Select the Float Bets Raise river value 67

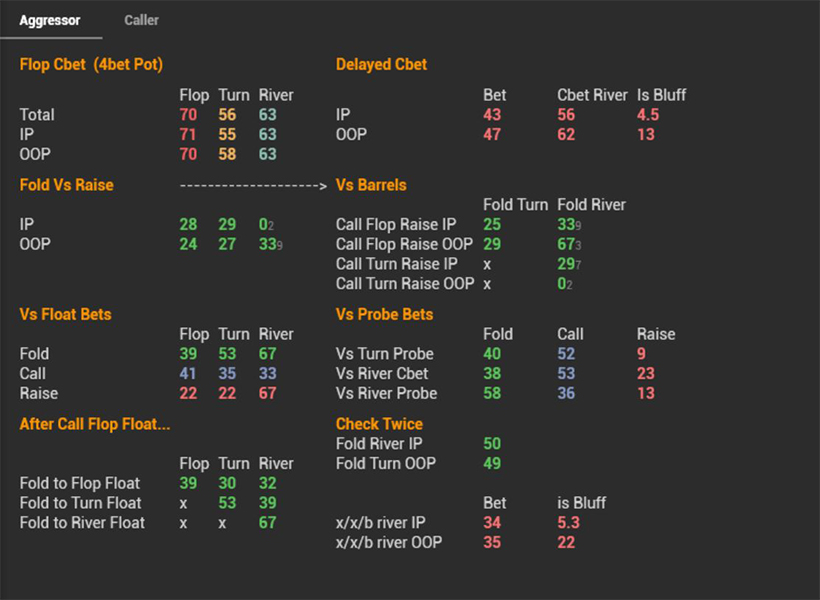coord(267,393)
